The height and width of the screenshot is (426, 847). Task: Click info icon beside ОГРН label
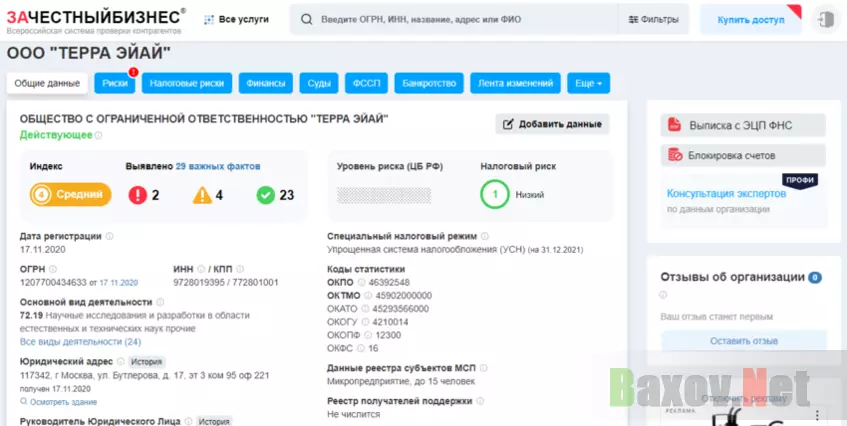coord(53,269)
